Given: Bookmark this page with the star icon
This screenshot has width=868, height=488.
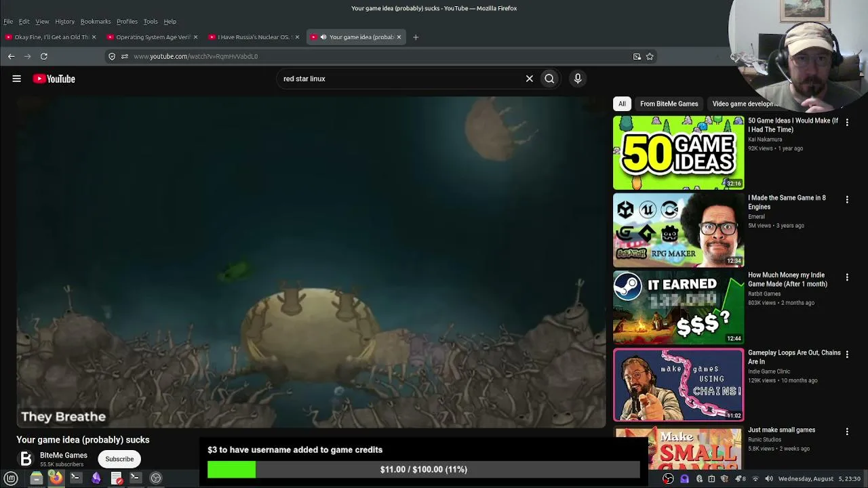Looking at the screenshot, I should pos(650,56).
